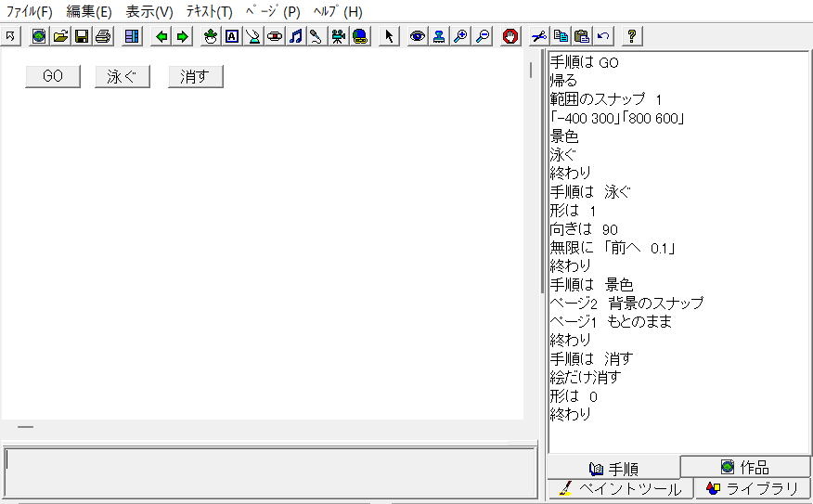The height and width of the screenshot is (504, 813).
Task: Stop all processes with red hand icon
Action: (510, 36)
